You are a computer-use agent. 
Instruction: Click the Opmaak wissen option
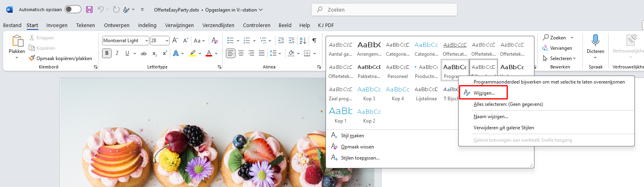tap(357, 147)
